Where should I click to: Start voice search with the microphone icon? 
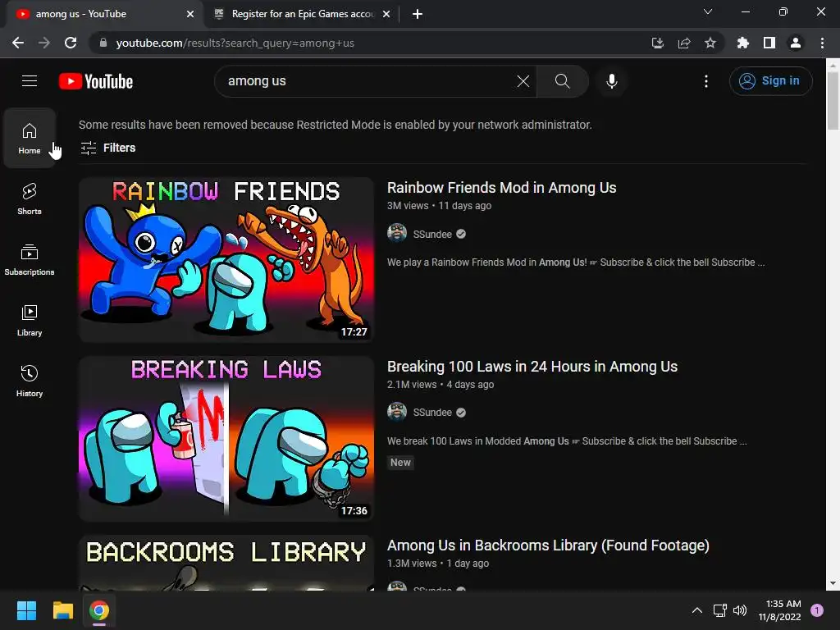pyautogui.click(x=612, y=81)
